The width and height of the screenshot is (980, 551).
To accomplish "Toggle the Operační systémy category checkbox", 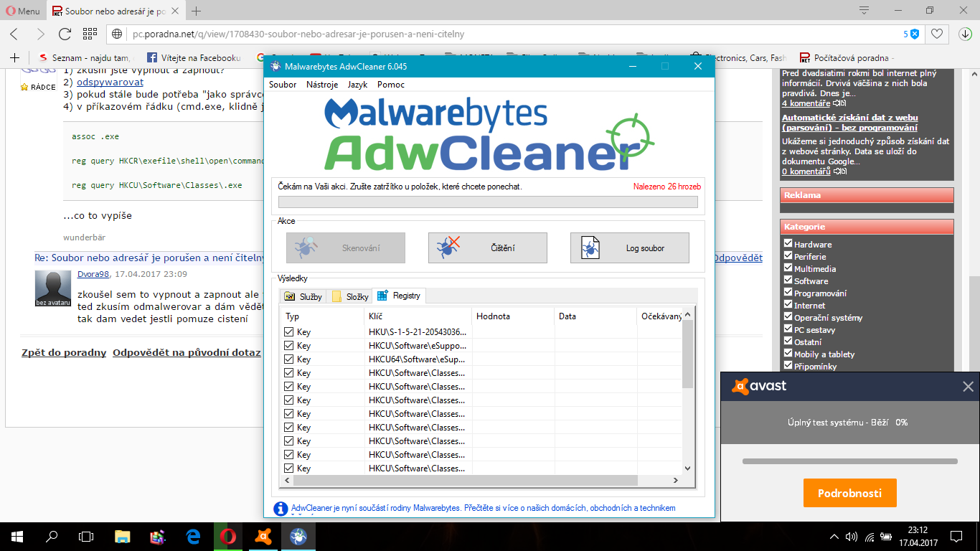I will click(788, 317).
